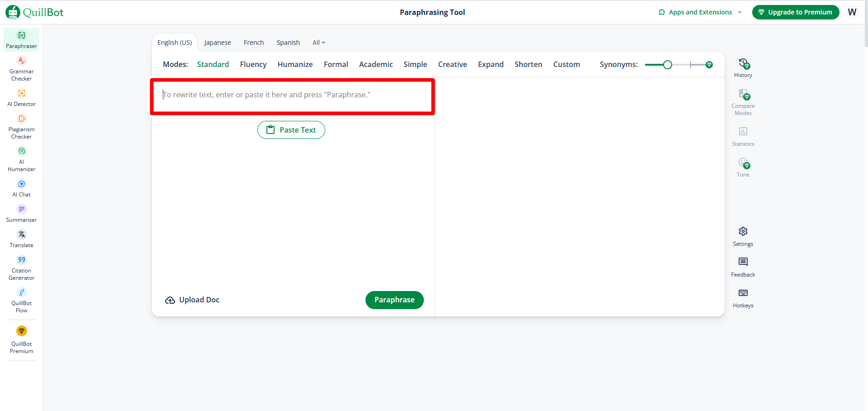Expand the Apps and Extensions dropdown
Viewport: 868px width, 411px height.
[x=700, y=12]
